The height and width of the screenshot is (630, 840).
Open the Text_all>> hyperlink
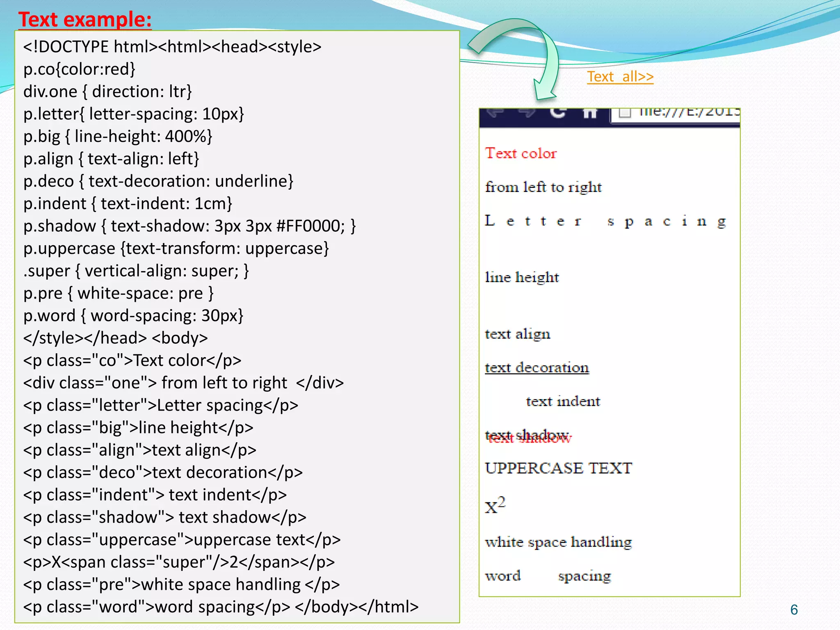(x=620, y=77)
